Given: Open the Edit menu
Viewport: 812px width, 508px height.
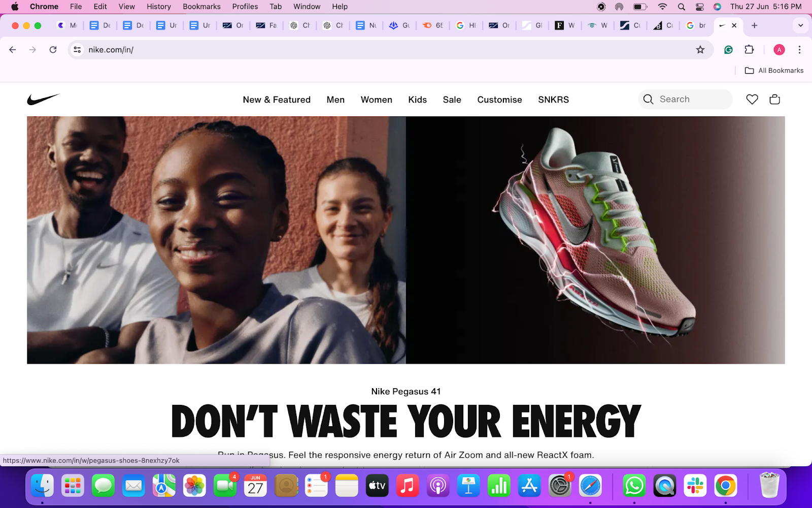Looking at the screenshot, I should point(100,7).
